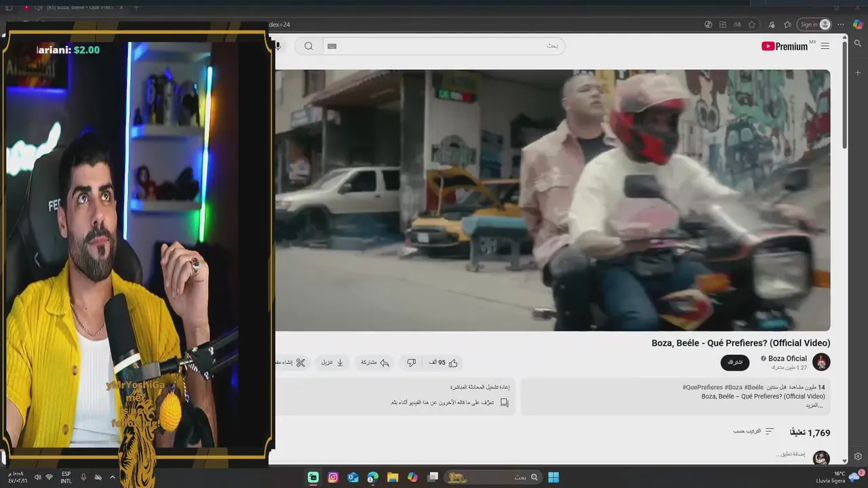
Task: Click the tracking prevention shield icon in address bar
Action: click(x=708, y=24)
